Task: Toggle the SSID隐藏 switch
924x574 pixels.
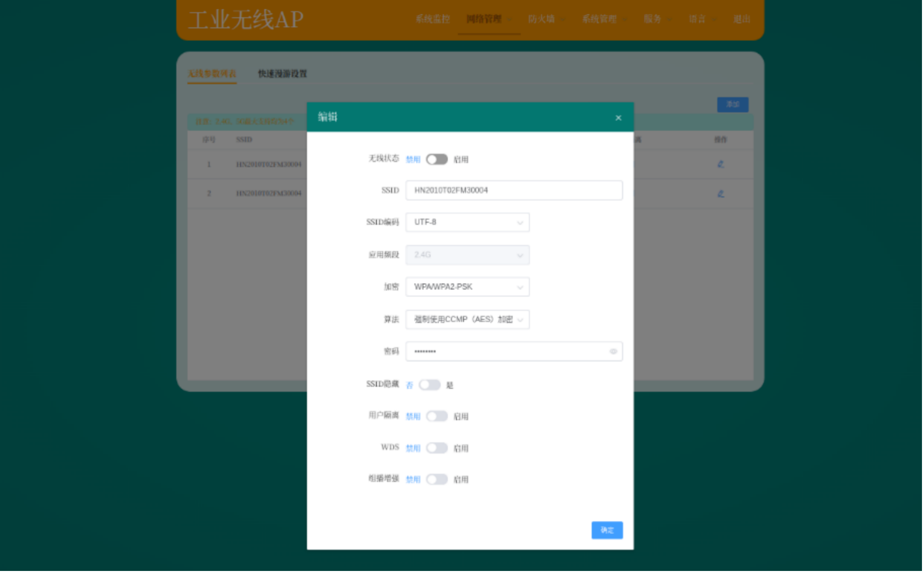Action: [429, 385]
